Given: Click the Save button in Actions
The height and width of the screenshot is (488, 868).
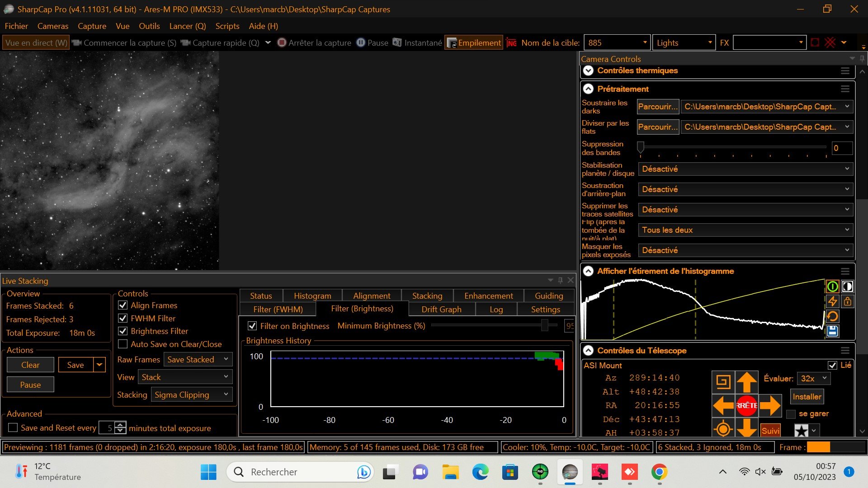Looking at the screenshot, I should [x=75, y=365].
